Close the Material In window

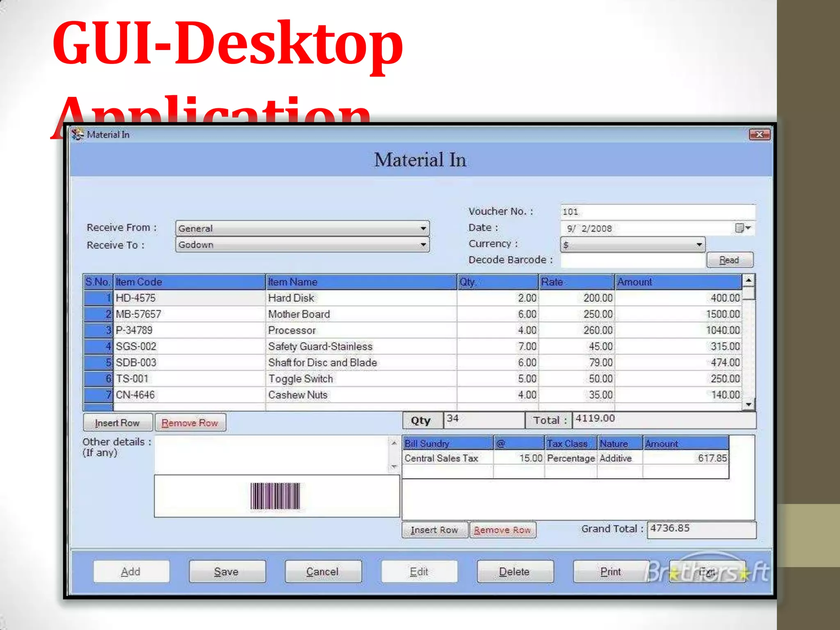tap(759, 134)
